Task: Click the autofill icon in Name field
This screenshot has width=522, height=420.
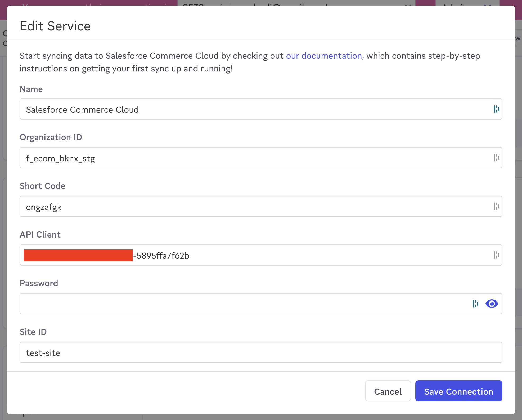Action: [x=496, y=109]
